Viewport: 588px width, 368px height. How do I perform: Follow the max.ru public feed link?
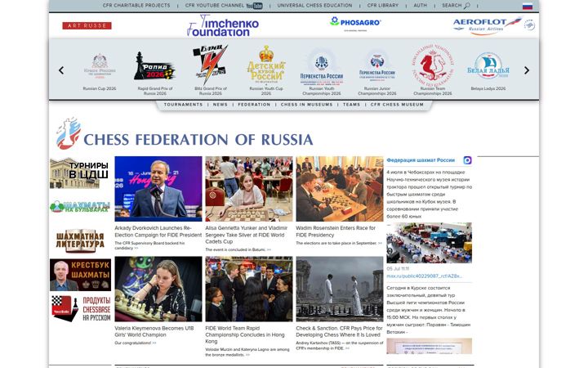pos(424,276)
